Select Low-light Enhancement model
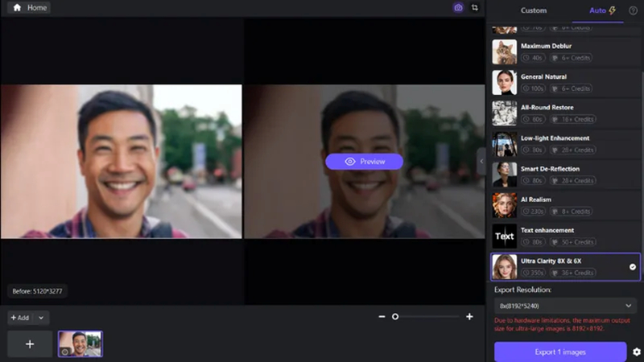Screen dimensions: 644x362 pos(565,144)
